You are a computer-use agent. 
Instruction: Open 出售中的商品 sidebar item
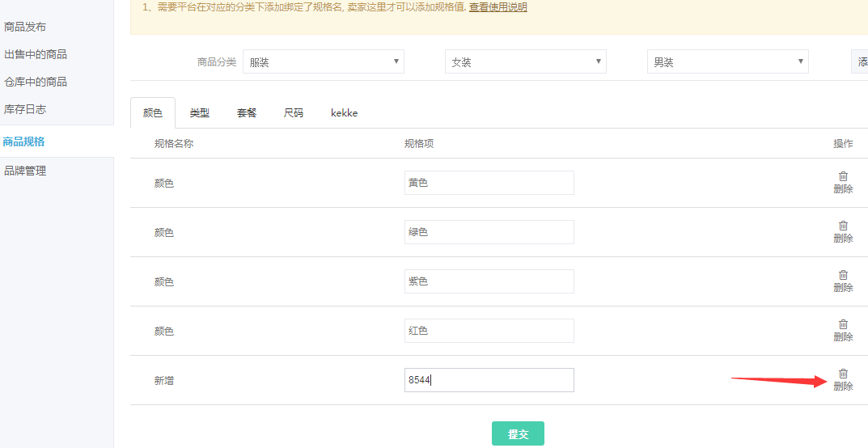point(36,54)
